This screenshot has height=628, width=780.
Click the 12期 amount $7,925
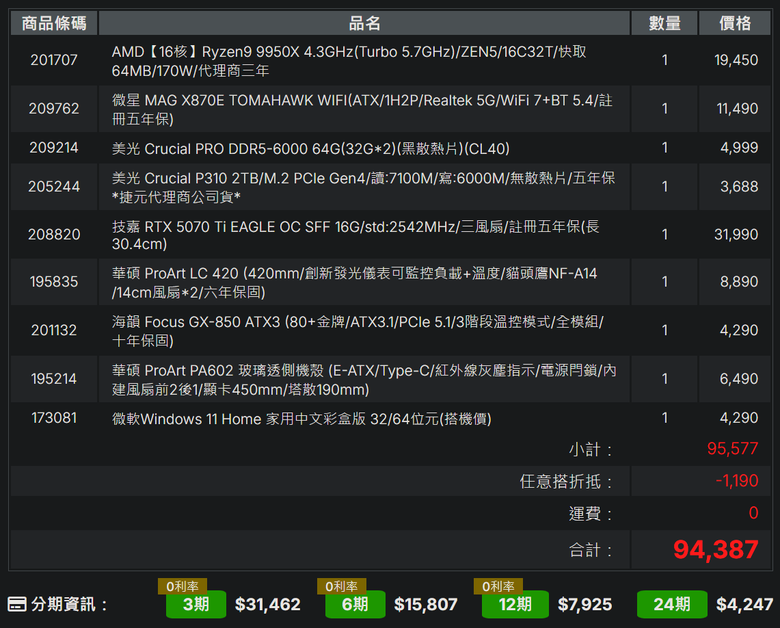(x=585, y=605)
